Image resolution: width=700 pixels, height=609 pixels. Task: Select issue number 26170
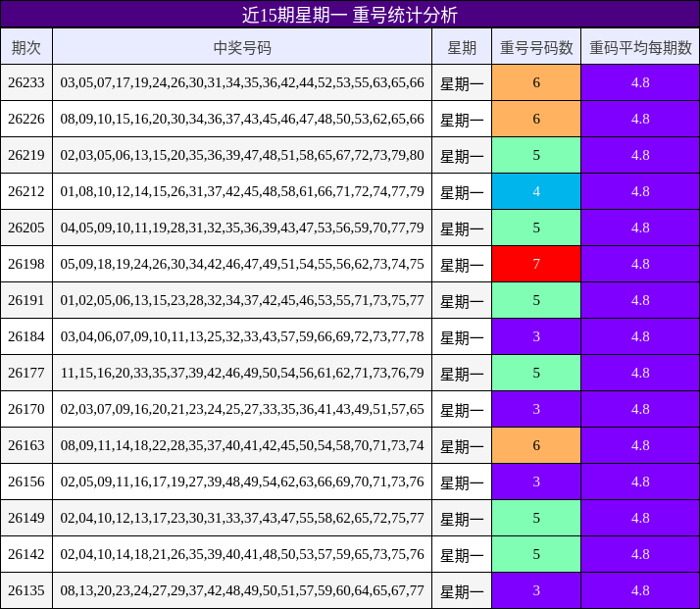point(26,409)
